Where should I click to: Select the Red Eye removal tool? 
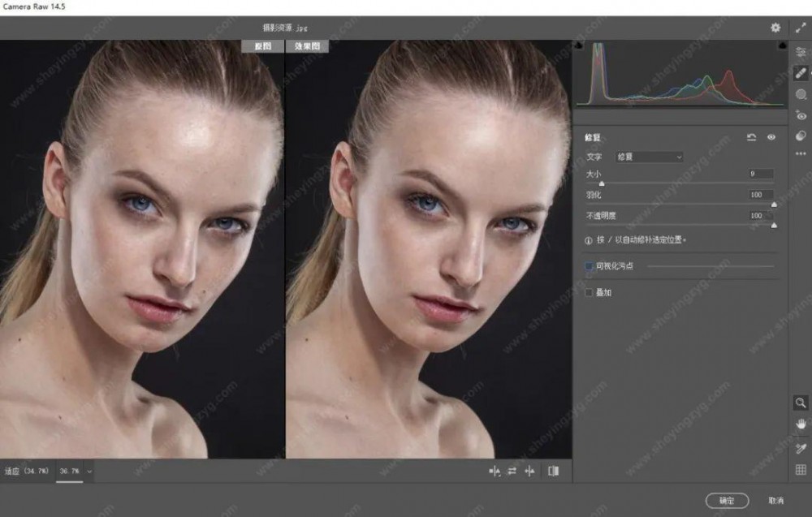[801, 115]
